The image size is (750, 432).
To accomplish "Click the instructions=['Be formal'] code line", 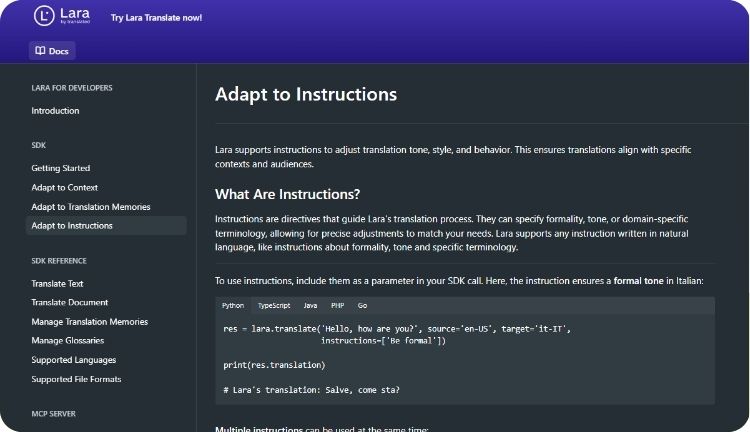I will [383, 341].
